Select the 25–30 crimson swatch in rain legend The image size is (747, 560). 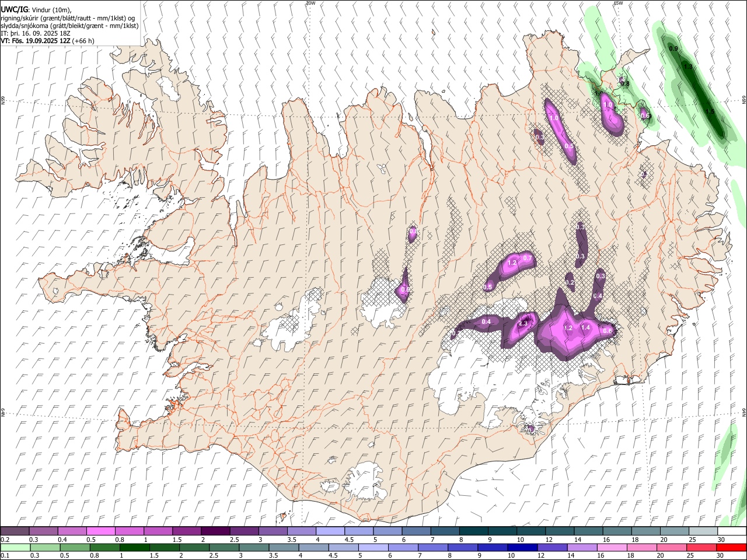coord(700,547)
